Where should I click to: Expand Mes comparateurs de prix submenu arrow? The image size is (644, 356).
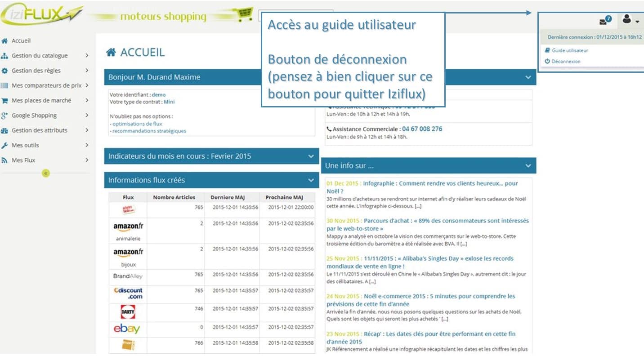pos(87,85)
